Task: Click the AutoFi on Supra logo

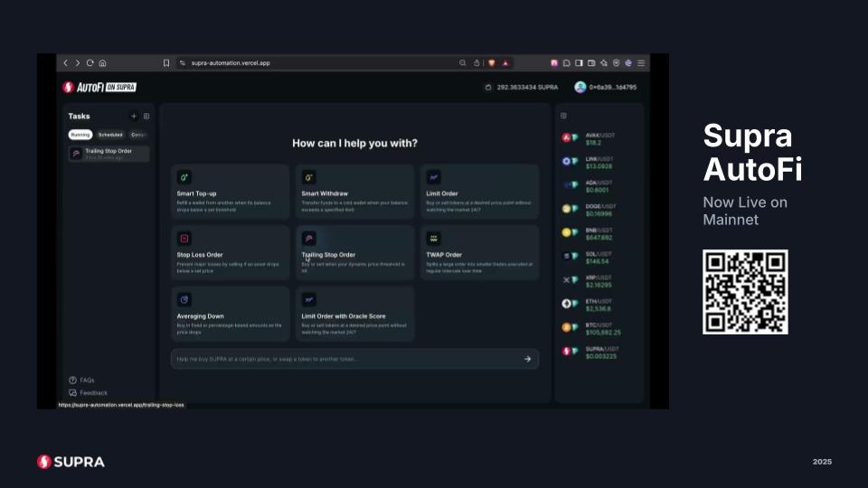Action: point(99,87)
